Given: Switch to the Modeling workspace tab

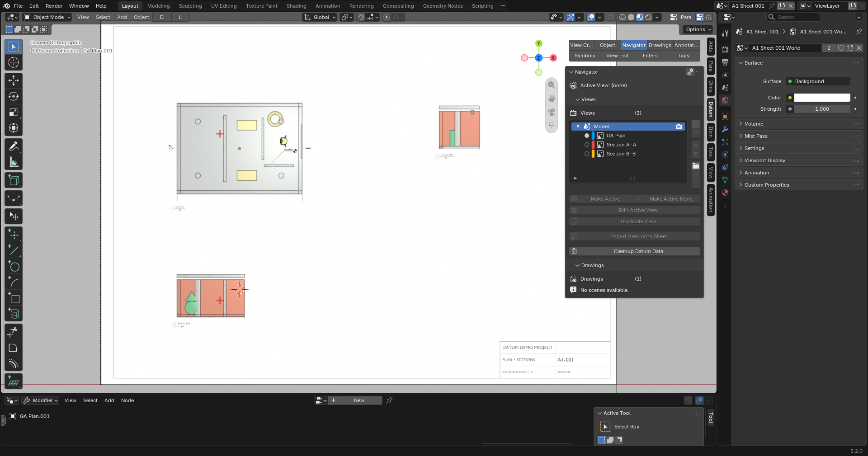Looking at the screenshot, I should [x=159, y=6].
